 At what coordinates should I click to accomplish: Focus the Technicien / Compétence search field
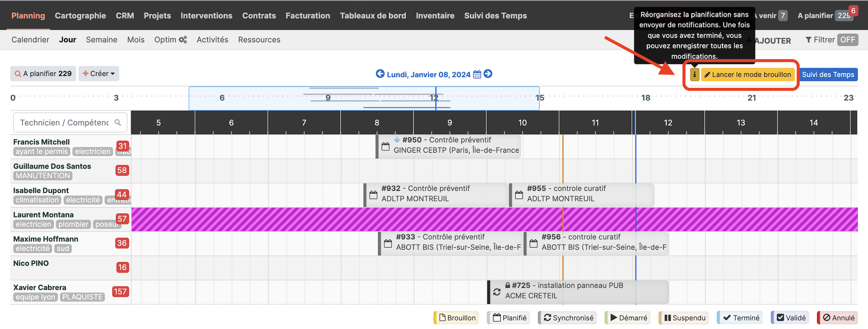tap(70, 122)
